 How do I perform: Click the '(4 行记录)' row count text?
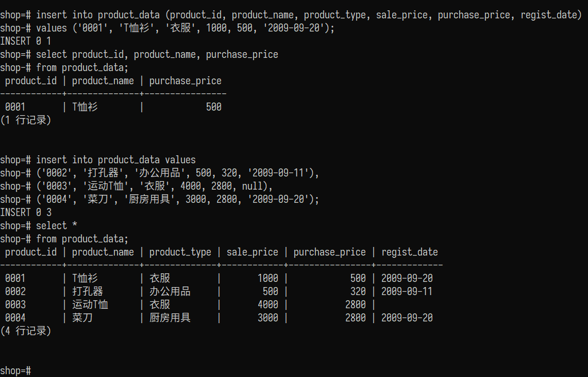(x=26, y=331)
